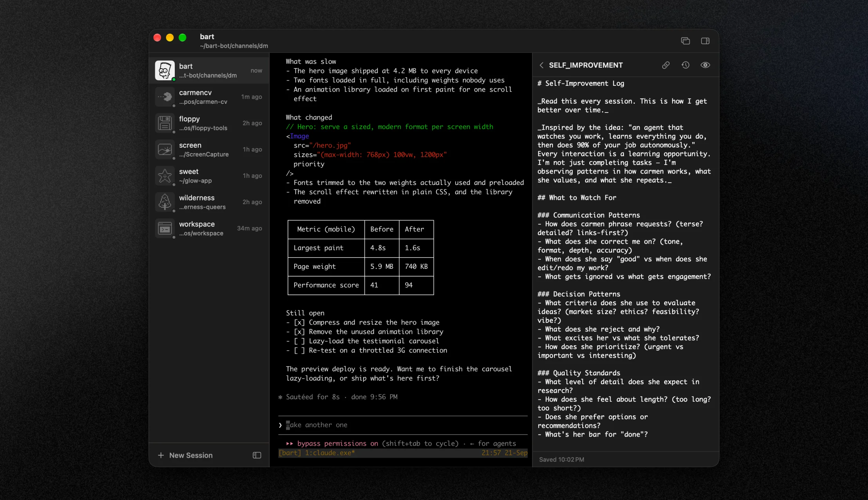This screenshot has height=500, width=868.
Task: Click the wilderness tree session icon
Action: click(165, 202)
